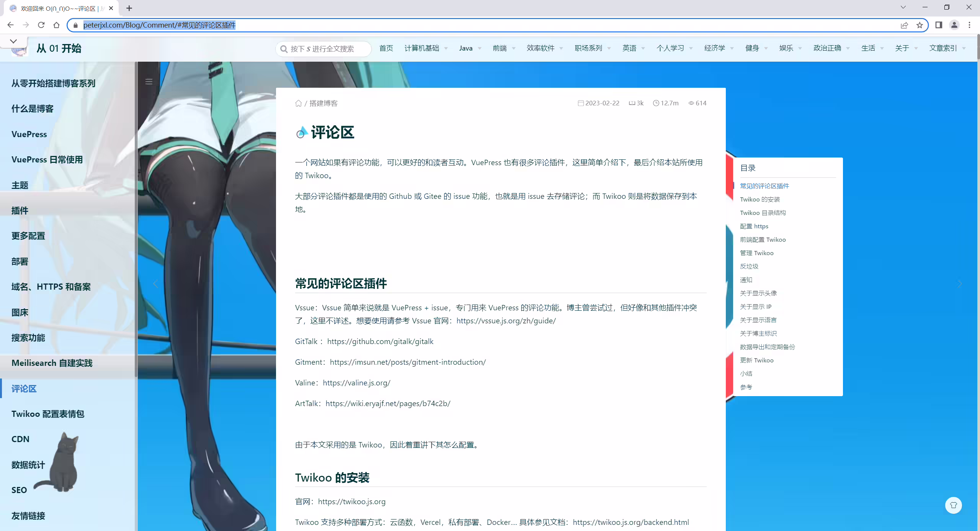Open Chrome three-dot menu
This screenshot has width=980, height=531.
pyautogui.click(x=970, y=25)
